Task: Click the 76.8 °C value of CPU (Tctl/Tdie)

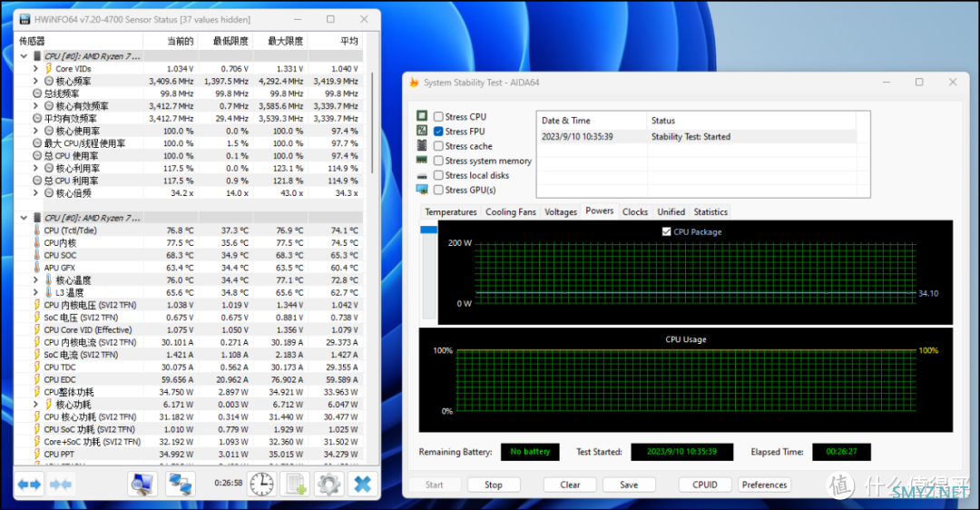Action: [x=180, y=230]
